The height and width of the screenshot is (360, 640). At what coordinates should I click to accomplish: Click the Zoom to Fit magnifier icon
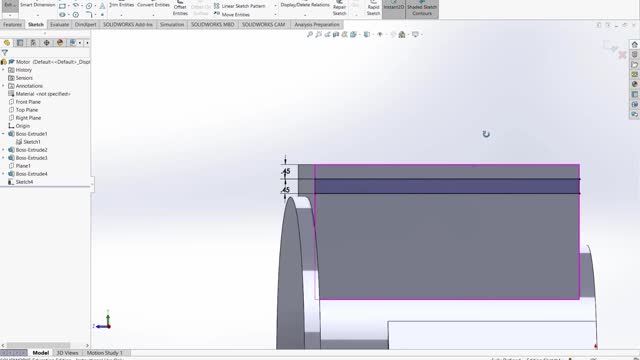coord(310,35)
